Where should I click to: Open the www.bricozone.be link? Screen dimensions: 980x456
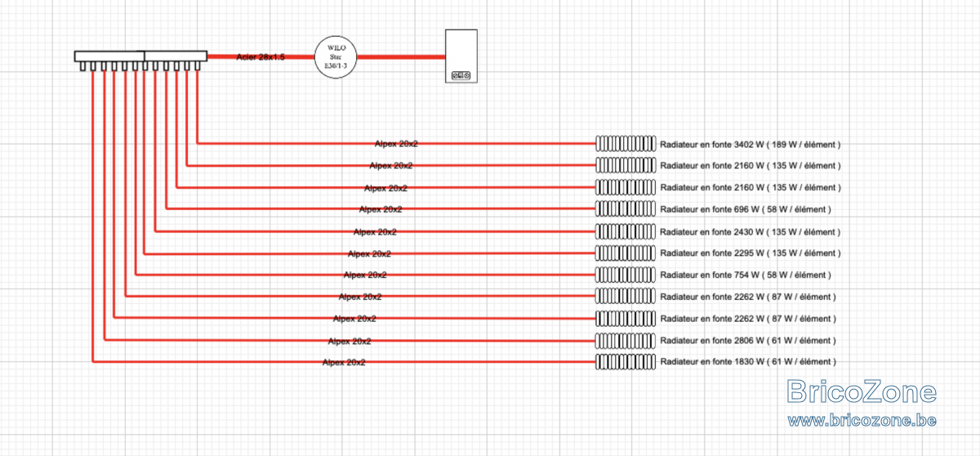point(862,420)
